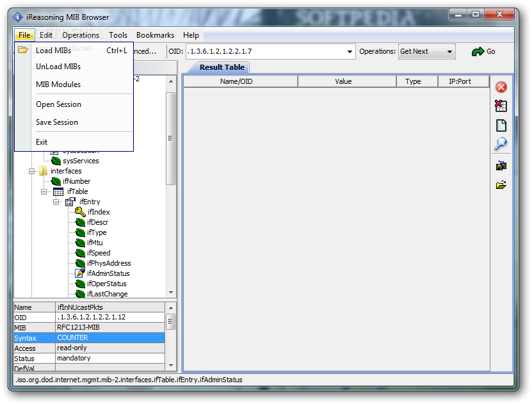Open the Edit menu

pos(46,35)
